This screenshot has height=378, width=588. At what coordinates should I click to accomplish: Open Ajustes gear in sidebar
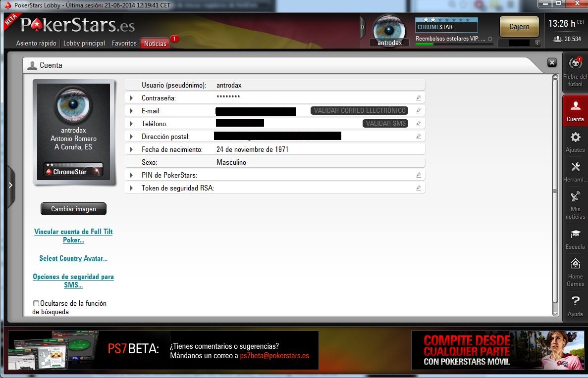tap(575, 142)
